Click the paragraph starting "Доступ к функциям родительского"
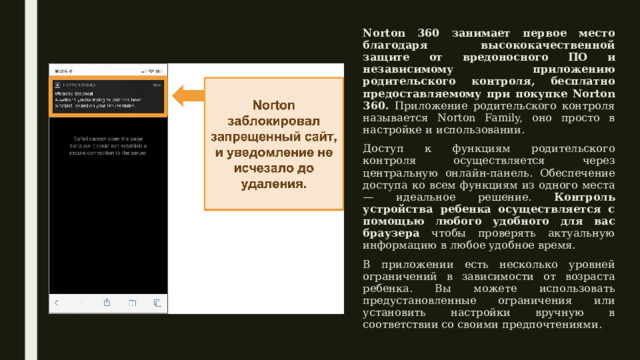This screenshot has width=640, height=360. coord(489,197)
